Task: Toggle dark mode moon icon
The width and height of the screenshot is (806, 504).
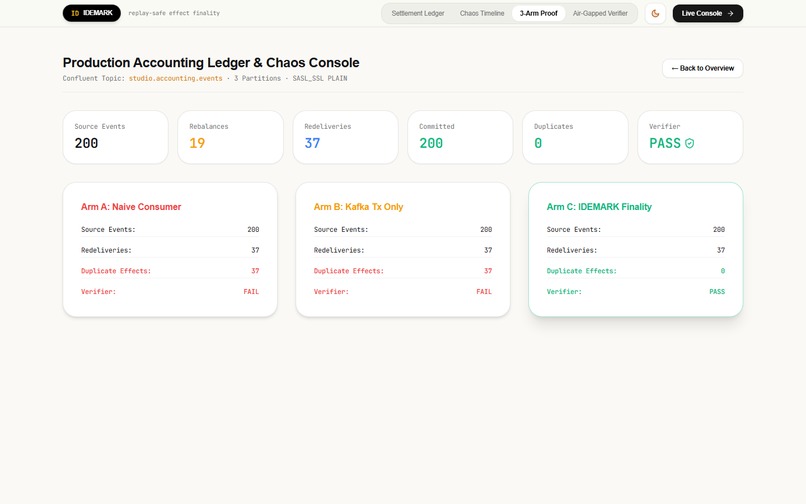Action: [x=655, y=13]
